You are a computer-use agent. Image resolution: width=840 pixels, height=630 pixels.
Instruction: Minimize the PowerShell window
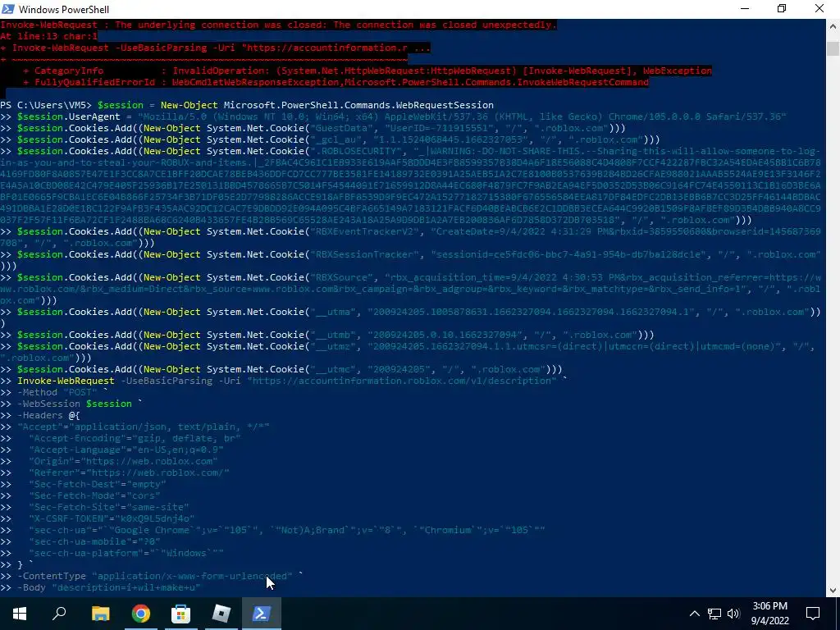click(x=745, y=8)
